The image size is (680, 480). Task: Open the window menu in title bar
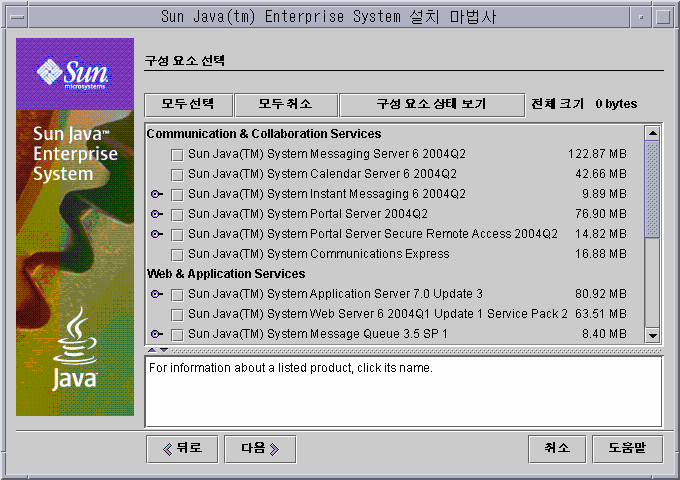pyautogui.click(x=17, y=17)
